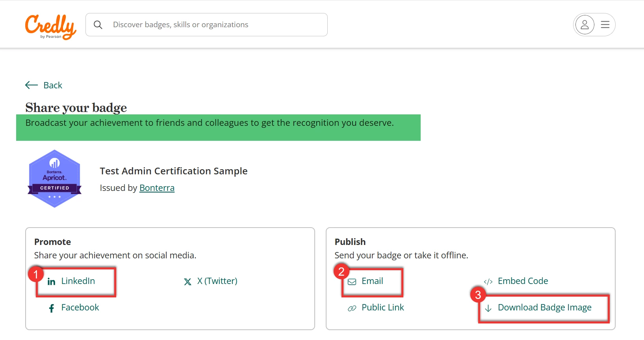Open the hamburger menu icon

pyautogui.click(x=605, y=25)
